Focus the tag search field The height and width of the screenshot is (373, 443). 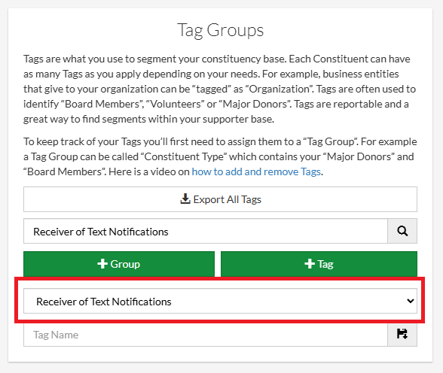pyautogui.click(x=205, y=231)
